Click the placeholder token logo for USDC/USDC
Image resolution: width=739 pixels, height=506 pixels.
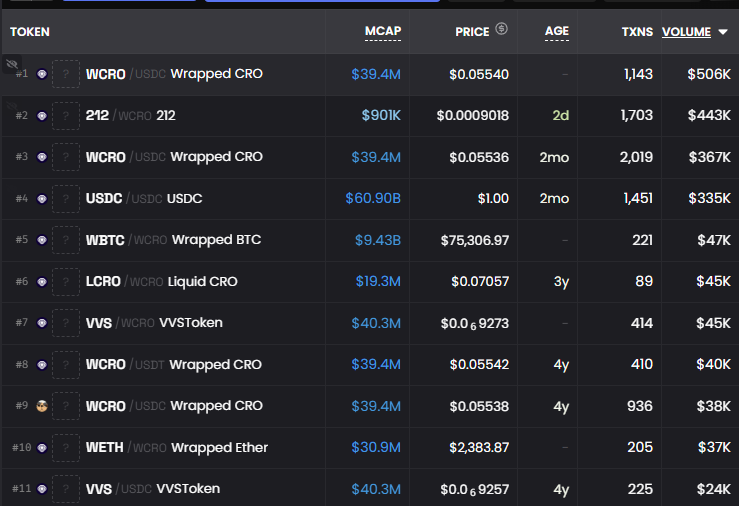tap(66, 199)
